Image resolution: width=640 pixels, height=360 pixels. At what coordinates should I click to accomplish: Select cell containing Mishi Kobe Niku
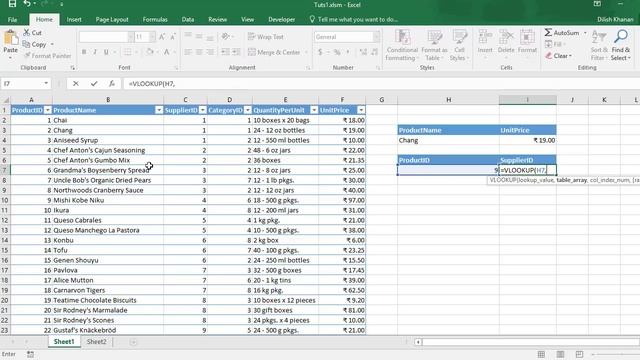[108, 200]
